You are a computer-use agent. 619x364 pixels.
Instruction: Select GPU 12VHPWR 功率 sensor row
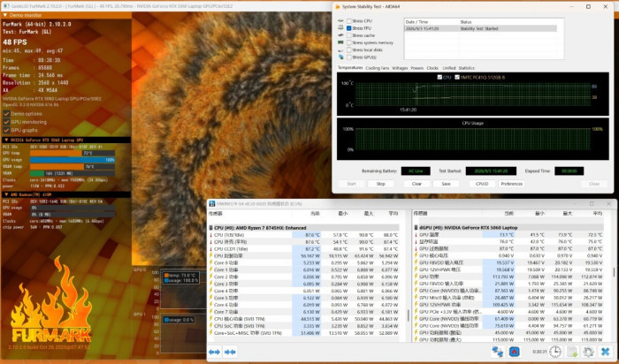coord(508,305)
